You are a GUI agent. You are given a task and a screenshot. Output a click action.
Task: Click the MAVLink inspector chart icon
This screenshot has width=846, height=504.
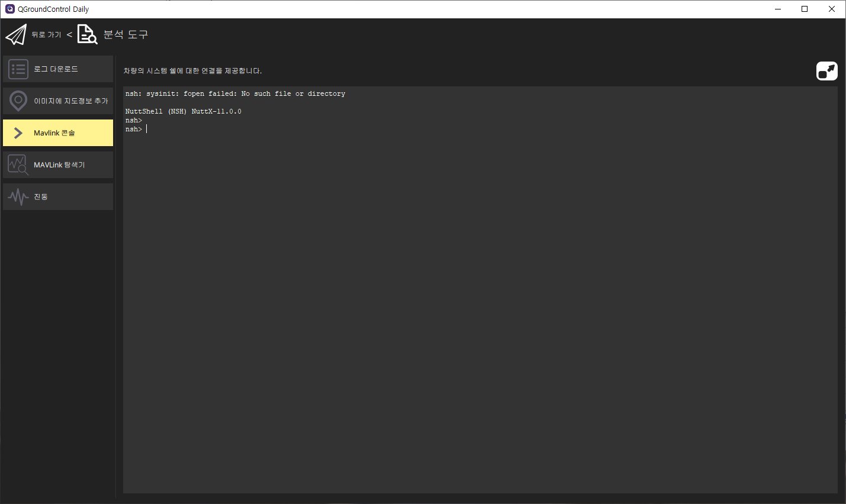point(18,165)
